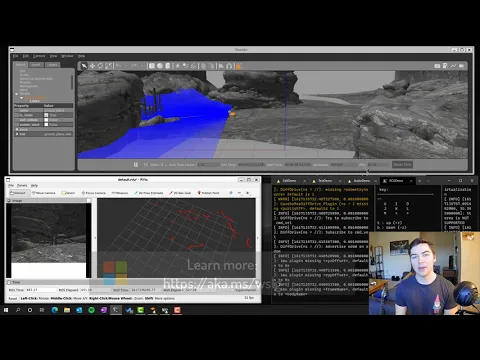Open a new tab in Windows Terminal

420,181
